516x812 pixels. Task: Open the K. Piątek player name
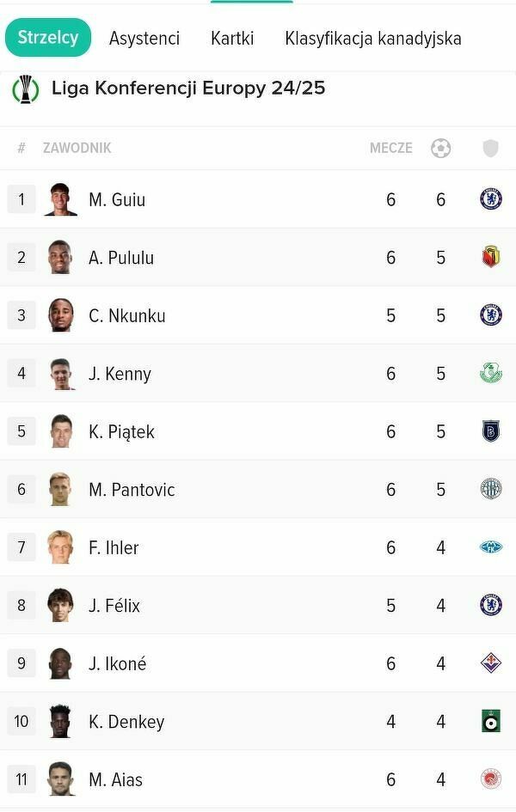(x=121, y=431)
